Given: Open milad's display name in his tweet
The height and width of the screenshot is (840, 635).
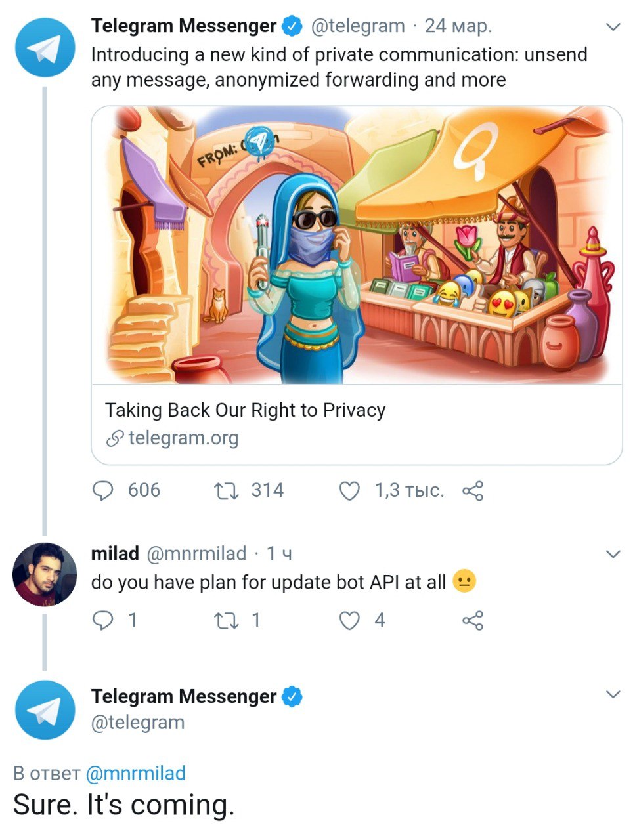Looking at the screenshot, I should click(115, 554).
